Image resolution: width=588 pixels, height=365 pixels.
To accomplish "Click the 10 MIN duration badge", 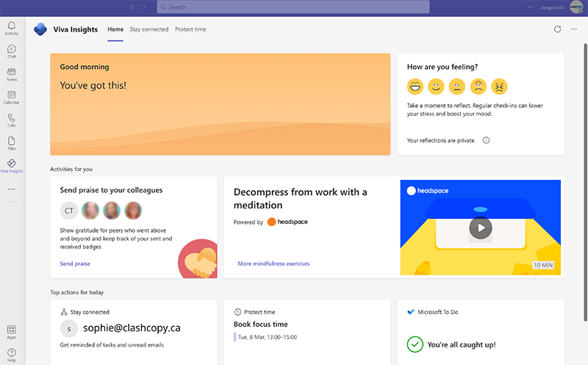I will pos(543,265).
